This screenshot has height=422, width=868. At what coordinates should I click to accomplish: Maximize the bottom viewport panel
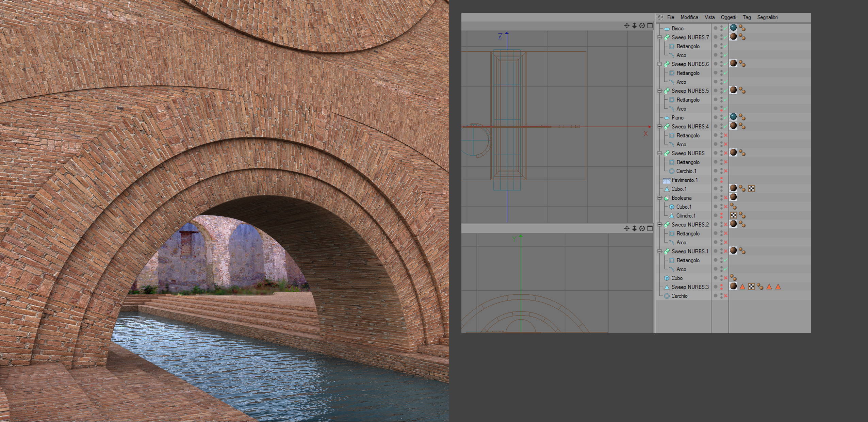650,228
